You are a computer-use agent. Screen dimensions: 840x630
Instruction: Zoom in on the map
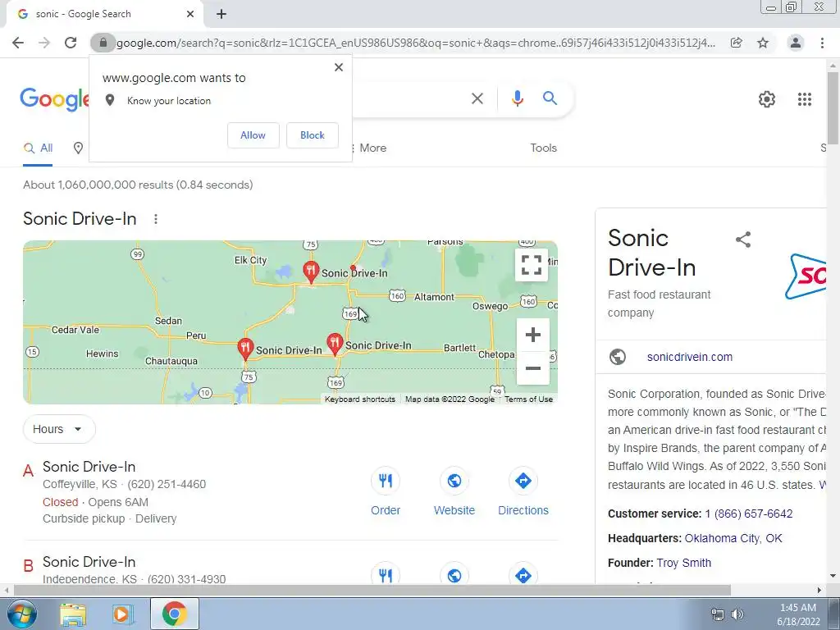pyautogui.click(x=533, y=335)
